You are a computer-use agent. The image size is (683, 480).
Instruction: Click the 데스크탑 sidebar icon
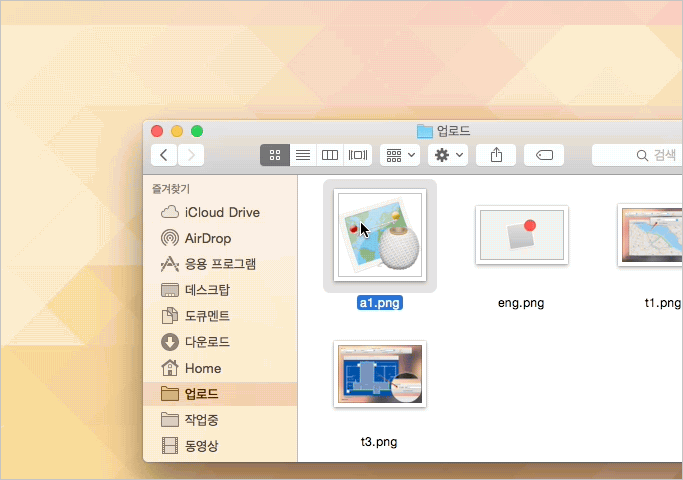click(170, 290)
